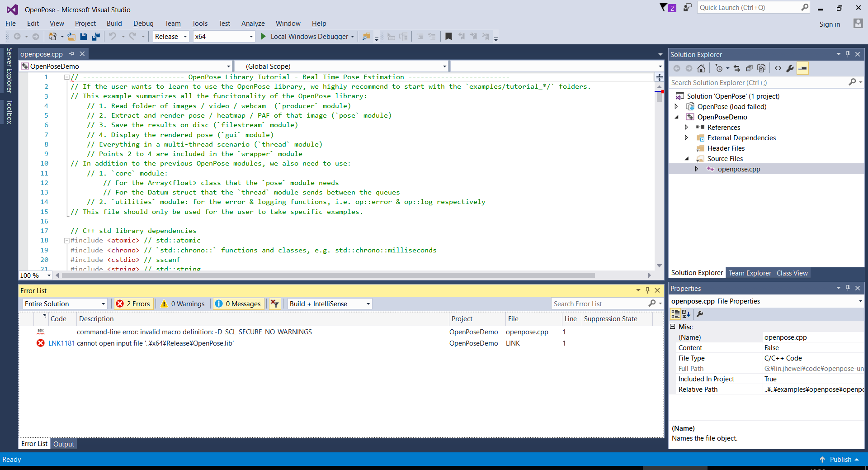The image size is (868, 470).
Task: Start debugging with the green play icon
Action: (264, 37)
